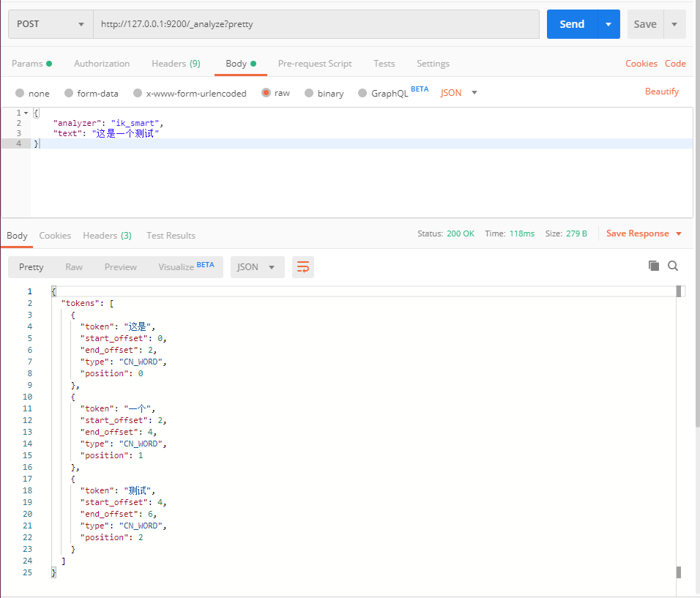The image size is (700, 598).
Task: Open the JSON body type dropdown
Action: [x=459, y=93]
